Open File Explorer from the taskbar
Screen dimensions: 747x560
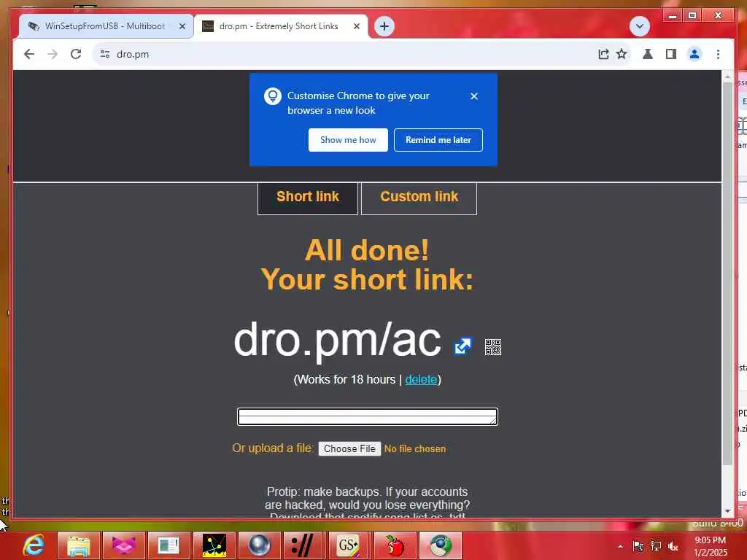click(x=79, y=545)
